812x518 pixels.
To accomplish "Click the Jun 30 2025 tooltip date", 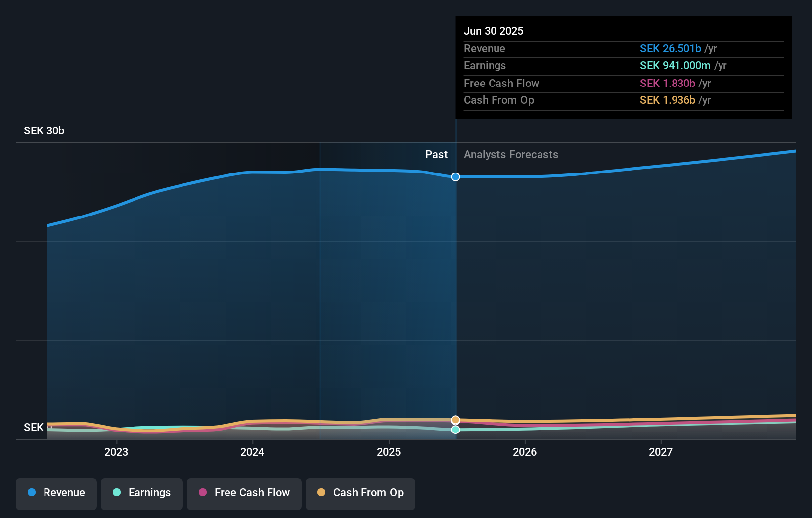I will [494, 31].
